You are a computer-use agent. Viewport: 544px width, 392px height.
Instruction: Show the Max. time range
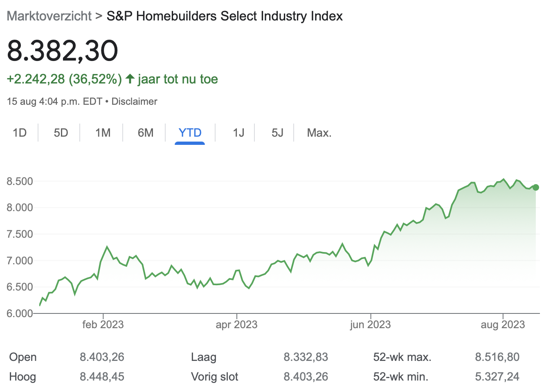319,133
